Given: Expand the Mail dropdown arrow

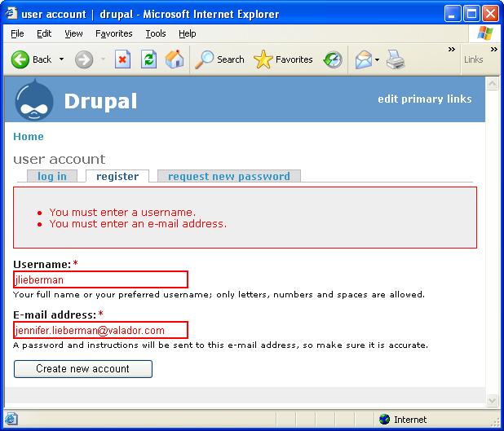Looking at the screenshot, I should (x=377, y=59).
